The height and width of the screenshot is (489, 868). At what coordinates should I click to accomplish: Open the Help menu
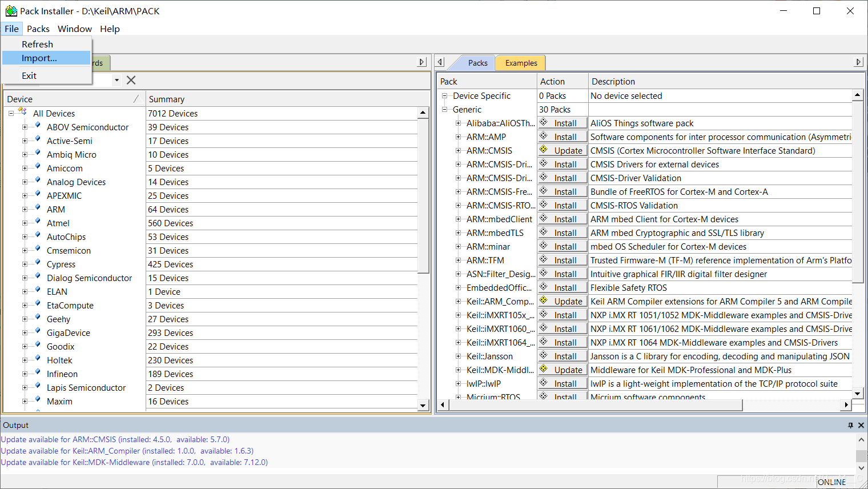(110, 29)
